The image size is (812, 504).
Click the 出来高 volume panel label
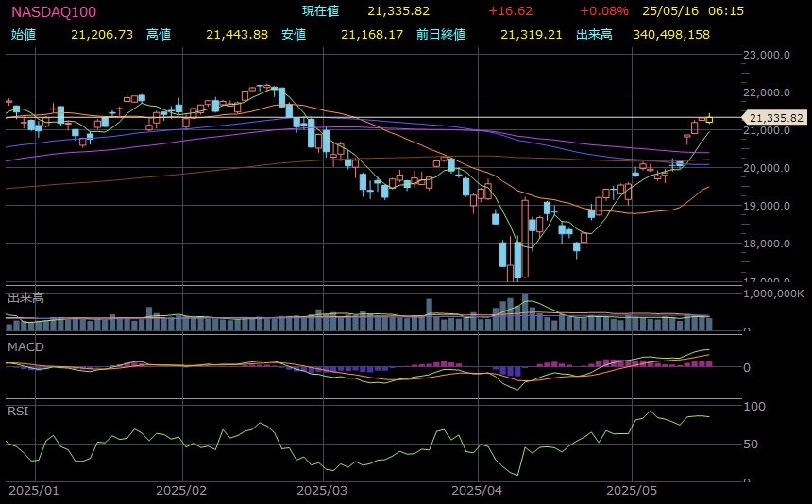(x=25, y=298)
